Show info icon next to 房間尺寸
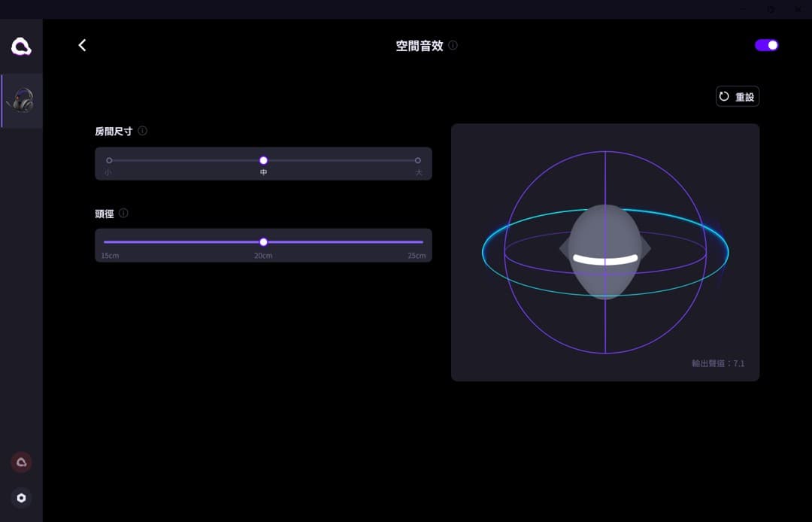 tap(142, 131)
